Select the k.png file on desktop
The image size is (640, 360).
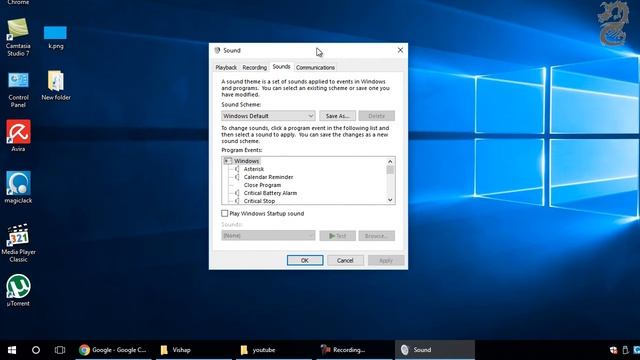(x=56, y=38)
